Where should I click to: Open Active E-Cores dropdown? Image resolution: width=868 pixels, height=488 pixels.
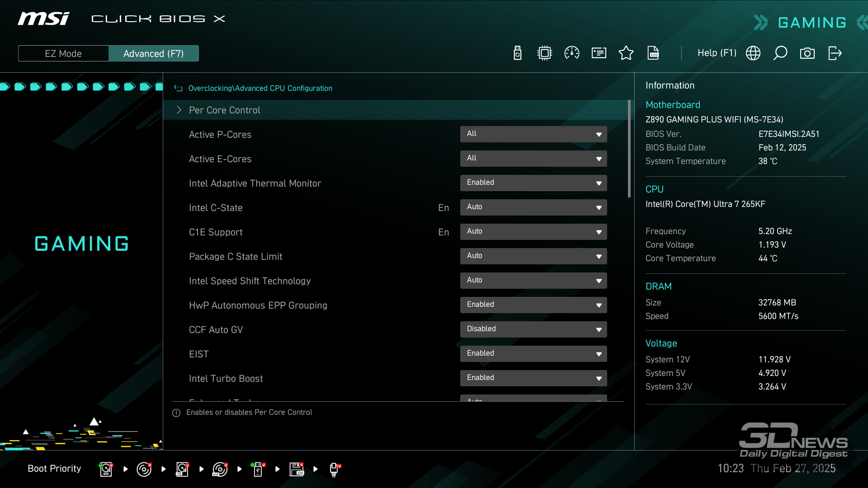tap(533, 159)
